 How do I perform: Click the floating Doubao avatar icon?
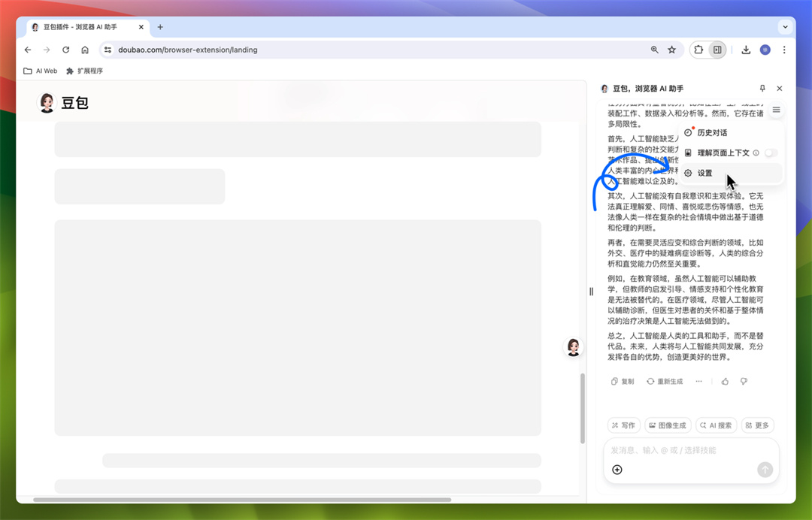(x=574, y=346)
